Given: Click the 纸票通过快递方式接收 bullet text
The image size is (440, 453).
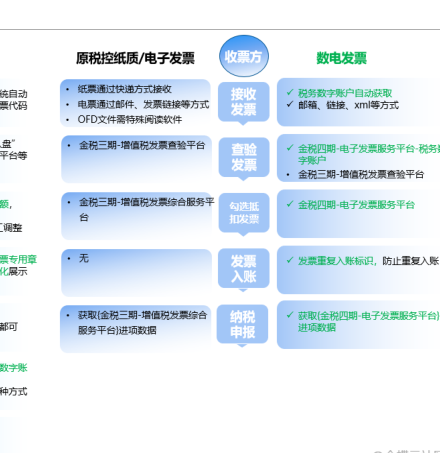Looking at the screenshot, I should (x=125, y=89).
